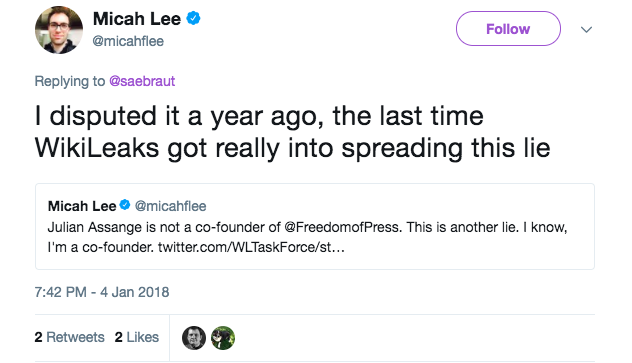632x363 pixels.
Task: Open the twitter.com/WLTaskForce link
Action: (251, 247)
